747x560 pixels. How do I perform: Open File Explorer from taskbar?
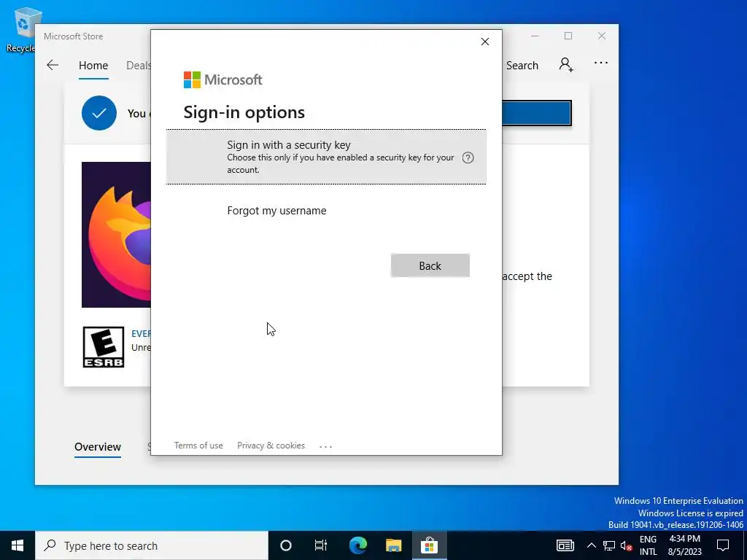tap(393, 545)
